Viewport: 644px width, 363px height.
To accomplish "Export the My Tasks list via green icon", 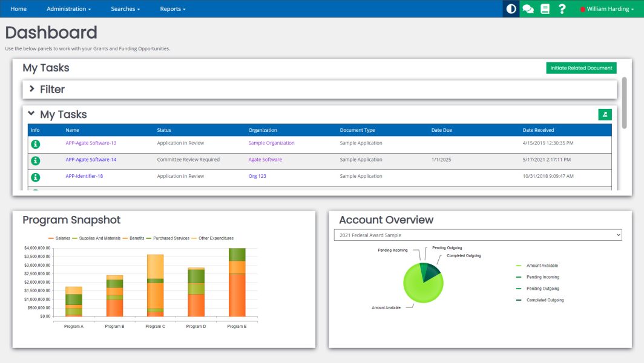I will (x=603, y=114).
